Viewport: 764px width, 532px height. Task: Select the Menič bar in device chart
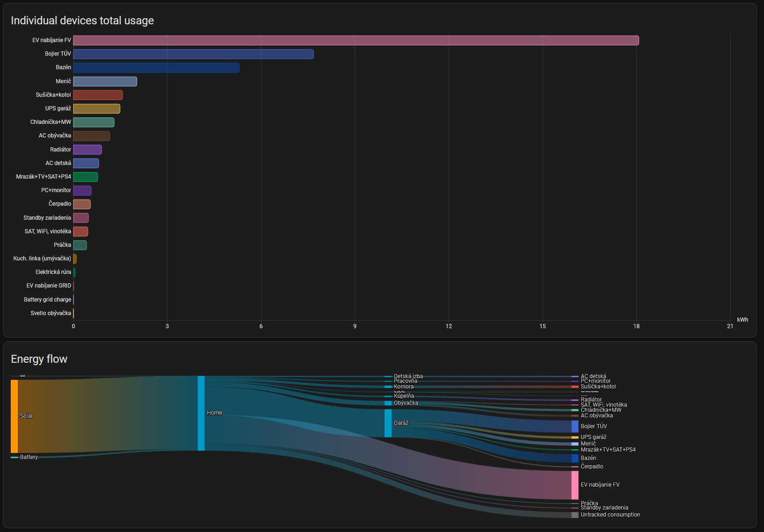tap(105, 81)
